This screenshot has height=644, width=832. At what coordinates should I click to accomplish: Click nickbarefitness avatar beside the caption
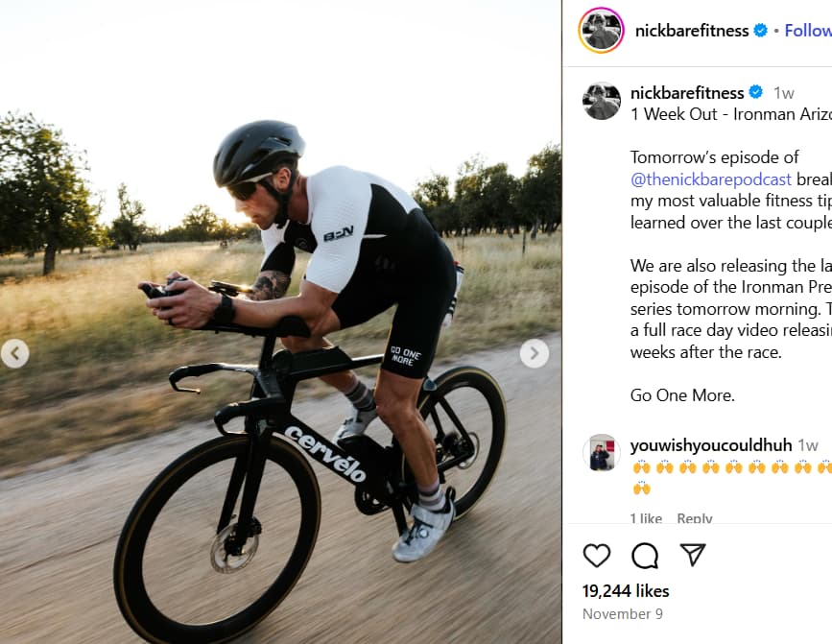tap(602, 101)
